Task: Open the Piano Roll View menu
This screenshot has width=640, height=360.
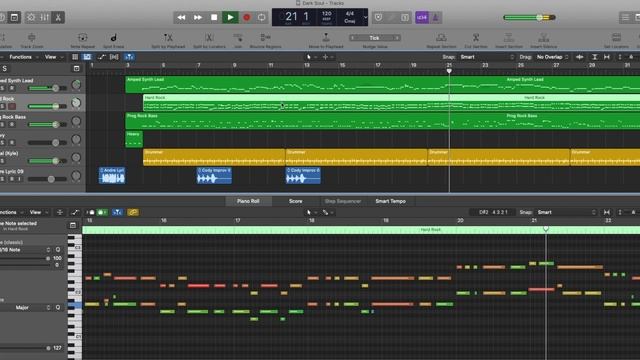Action: click(38, 212)
